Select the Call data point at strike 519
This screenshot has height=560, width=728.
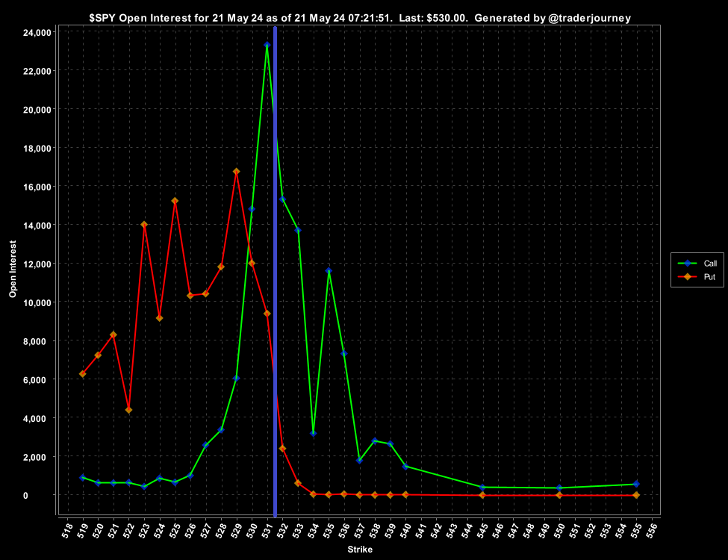pyautogui.click(x=83, y=478)
